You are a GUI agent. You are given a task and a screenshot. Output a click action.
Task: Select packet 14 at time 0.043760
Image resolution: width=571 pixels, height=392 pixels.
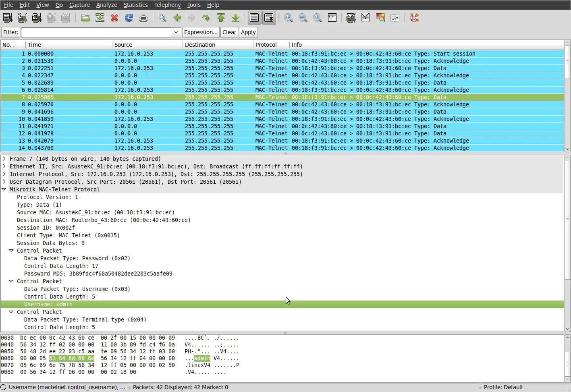pyautogui.click(x=282, y=148)
